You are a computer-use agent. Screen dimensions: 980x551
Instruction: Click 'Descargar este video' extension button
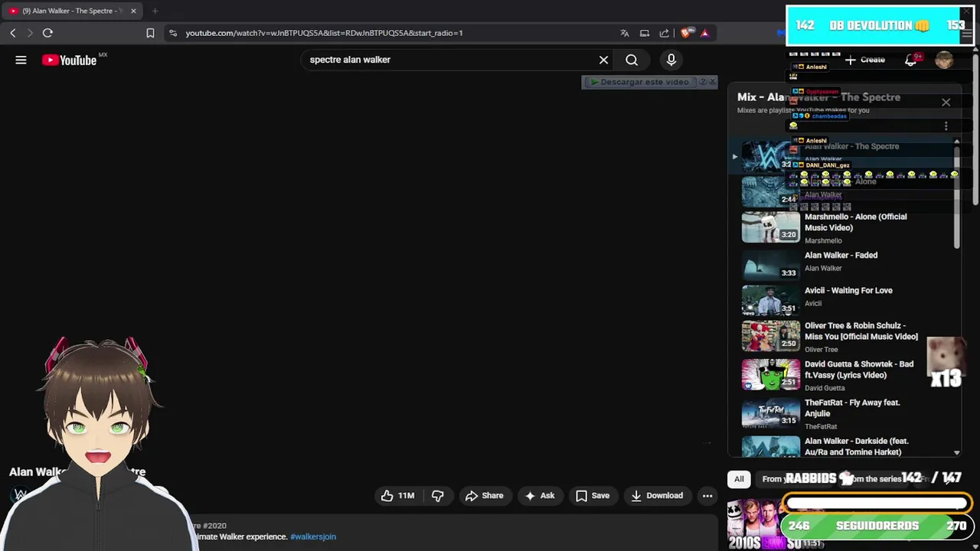pyautogui.click(x=641, y=82)
